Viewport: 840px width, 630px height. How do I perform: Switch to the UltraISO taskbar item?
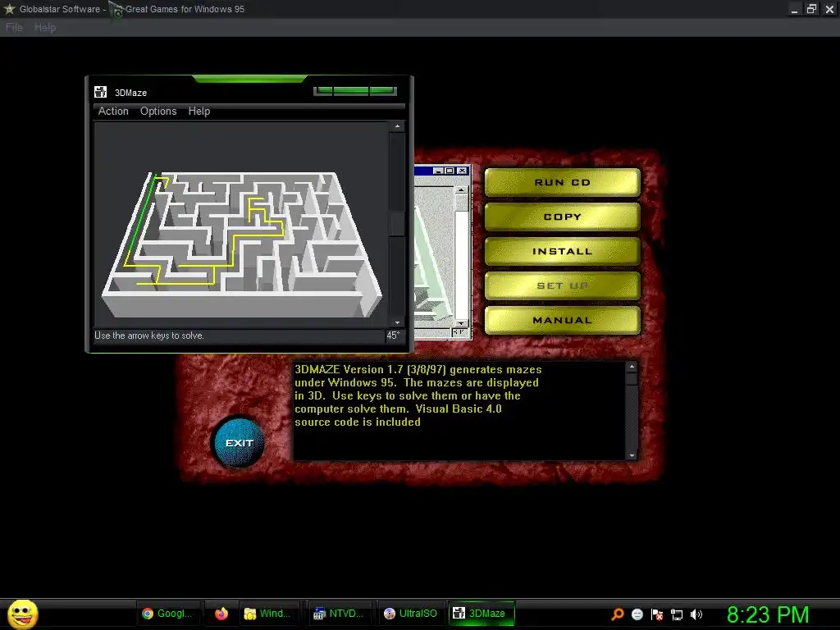(411, 614)
